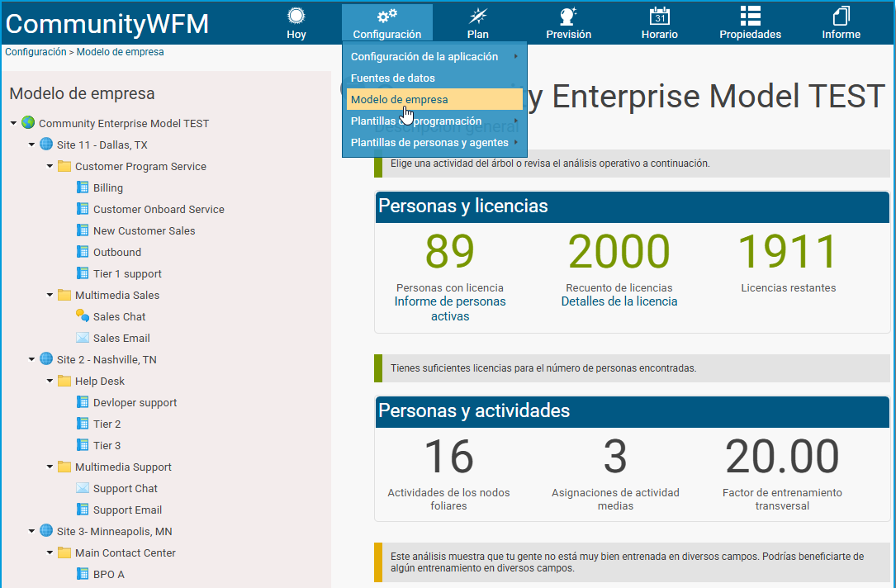
Task: Click the Personas y actividades header
Action: (x=632, y=411)
